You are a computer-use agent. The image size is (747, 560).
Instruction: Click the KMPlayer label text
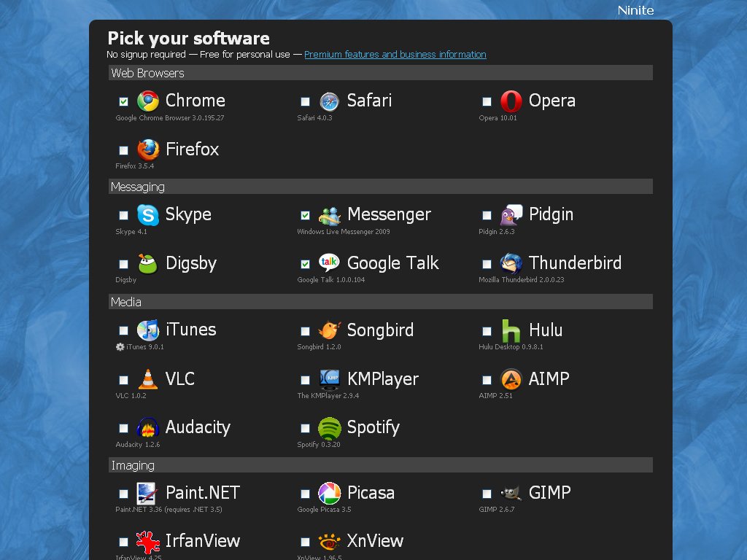(x=383, y=379)
